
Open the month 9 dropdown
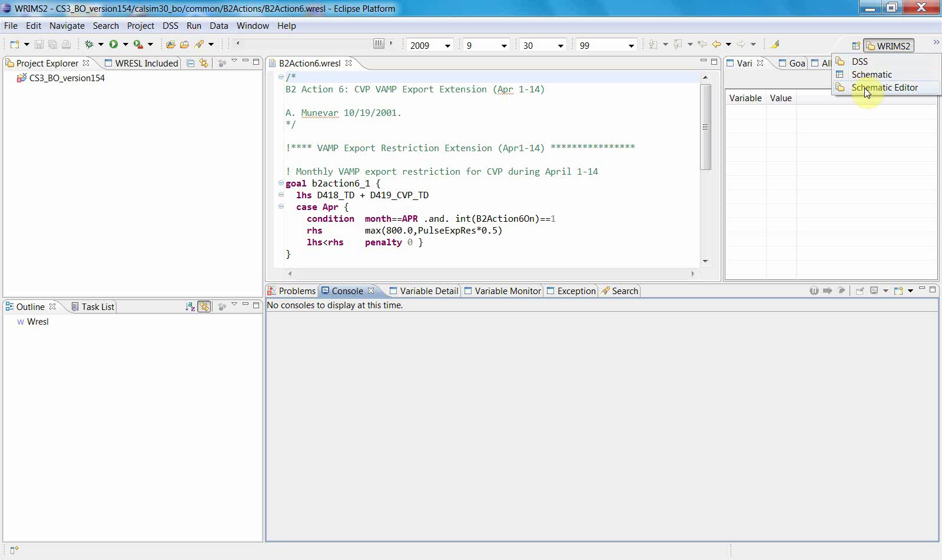pos(504,46)
